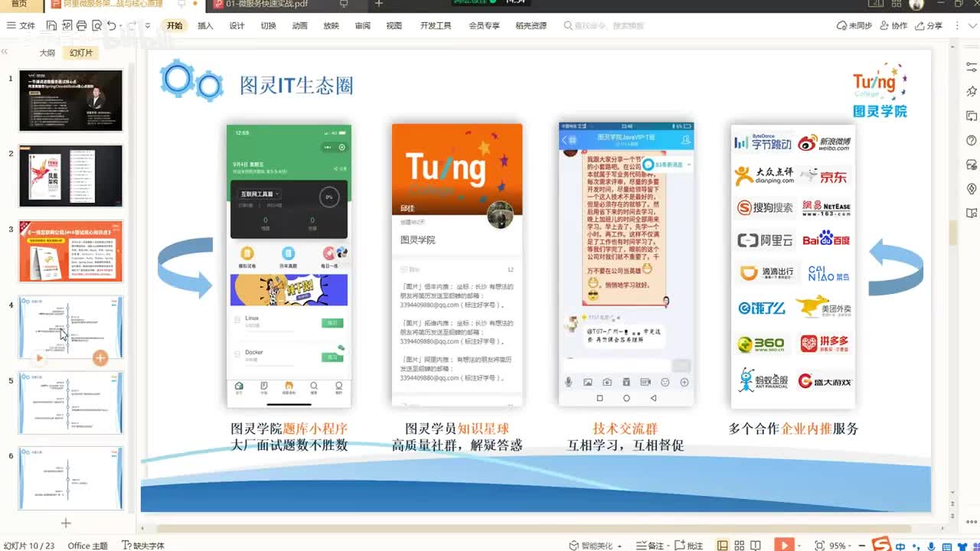
Task: Select slide 1 thumbnail
Action: [70, 100]
